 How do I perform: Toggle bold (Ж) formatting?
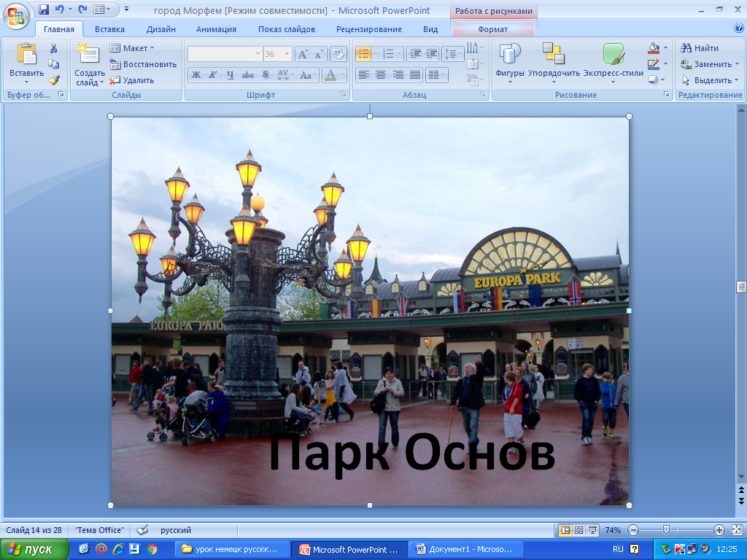[x=196, y=75]
